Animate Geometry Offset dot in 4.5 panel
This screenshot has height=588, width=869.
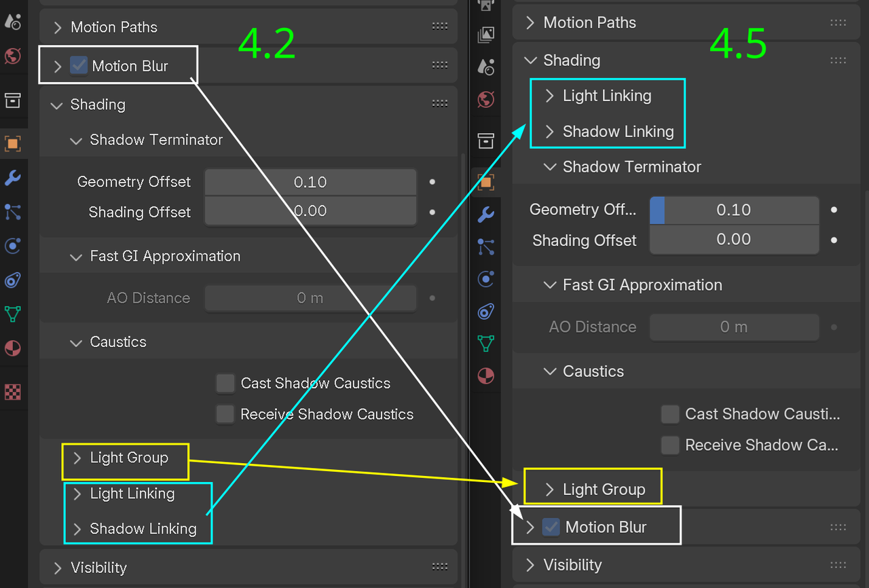coord(834,210)
